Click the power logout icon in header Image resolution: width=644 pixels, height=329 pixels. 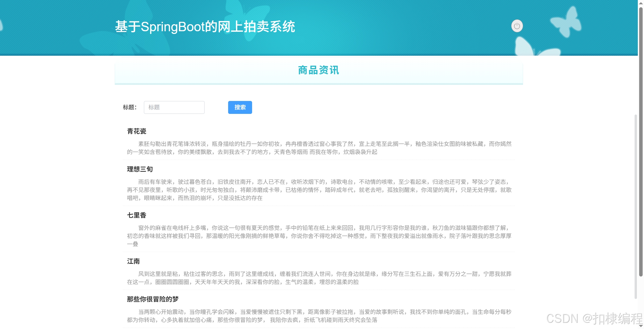[x=517, y=26]
